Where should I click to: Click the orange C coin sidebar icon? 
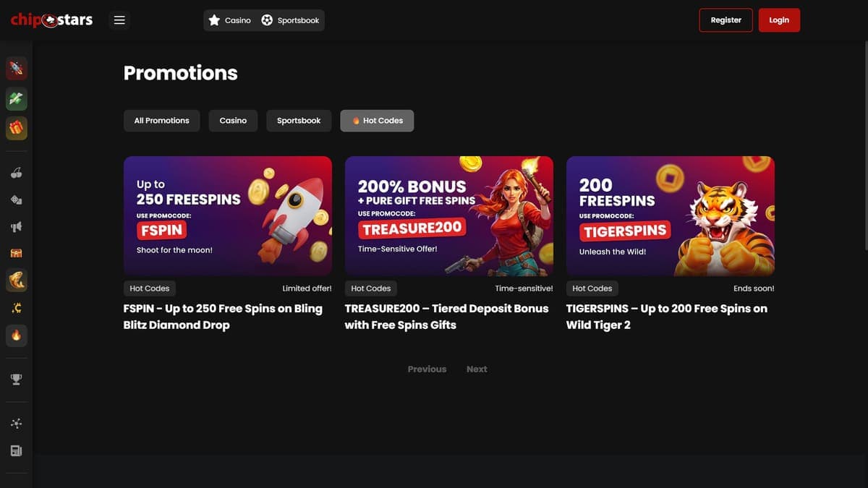(x=17, y=308)
